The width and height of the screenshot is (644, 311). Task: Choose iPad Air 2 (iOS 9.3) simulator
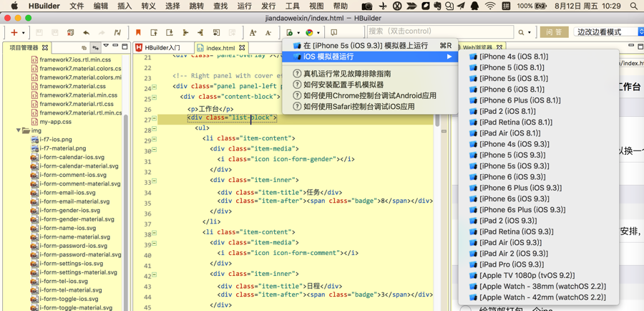click(538, 254)
